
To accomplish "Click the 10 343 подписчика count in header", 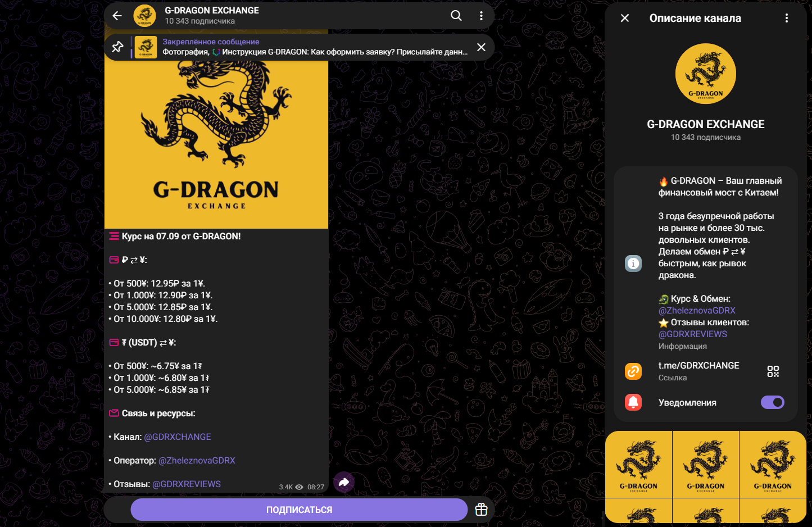I will point(199,21).
